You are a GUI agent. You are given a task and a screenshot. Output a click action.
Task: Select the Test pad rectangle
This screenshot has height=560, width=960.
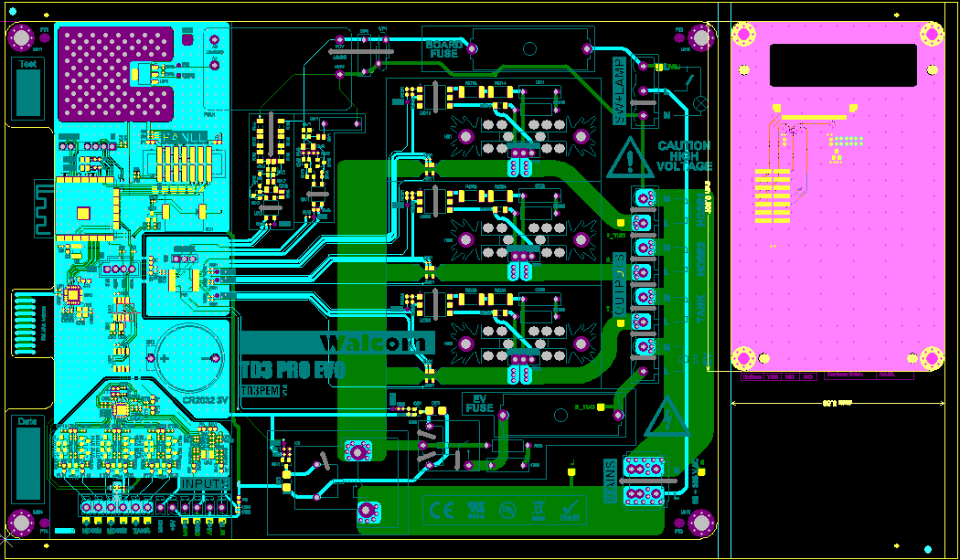(28, 92)
